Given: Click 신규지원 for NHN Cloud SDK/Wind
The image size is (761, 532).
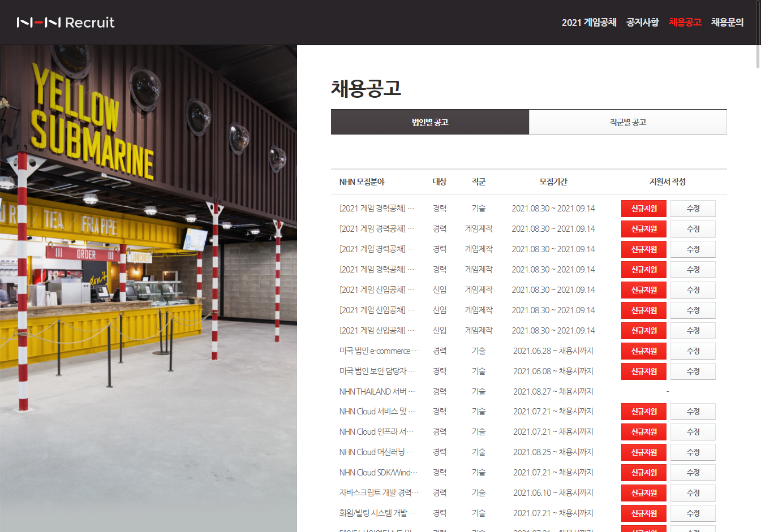Looking at the screenshot, I should (644, 473).
